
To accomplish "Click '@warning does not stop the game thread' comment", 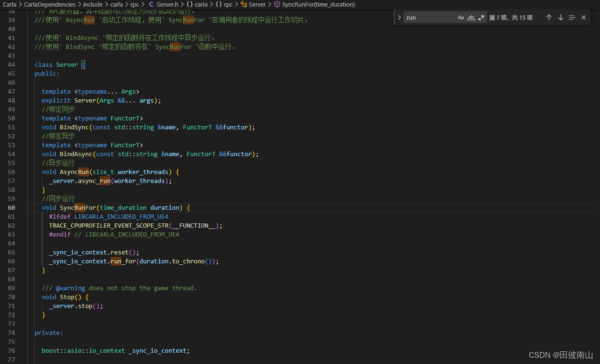I will (126, 288).
